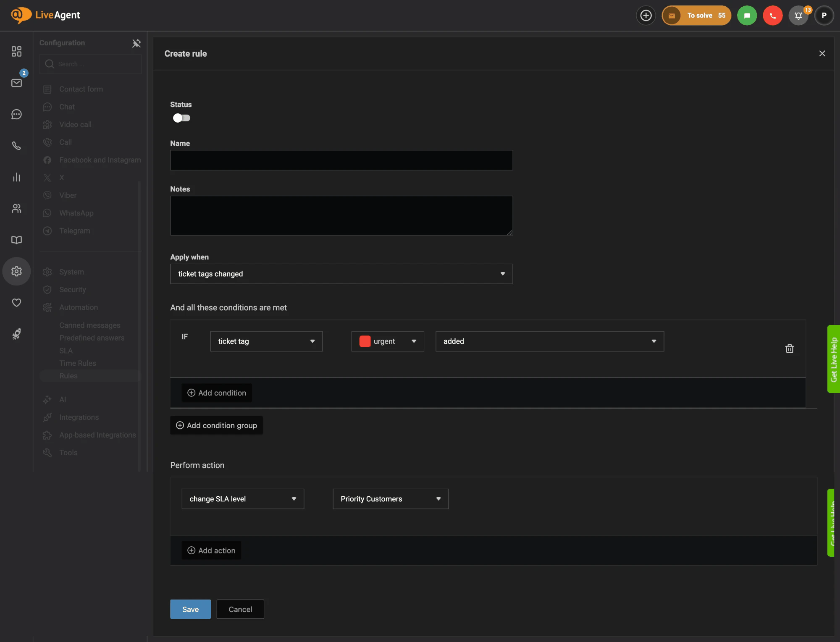Cancel rule creation
This screenshot has height=642, width=840.
click(240, 609)
